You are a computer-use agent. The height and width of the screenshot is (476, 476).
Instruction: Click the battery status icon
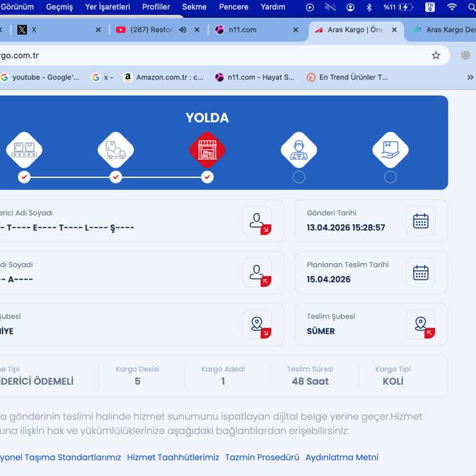tap(406, 7)
